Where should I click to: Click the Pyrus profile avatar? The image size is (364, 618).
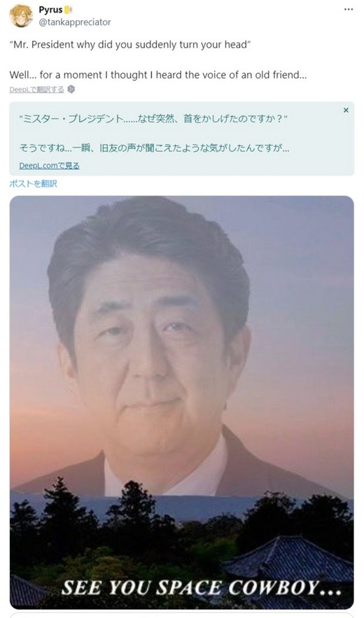pyautogui.click(x=21, y=16)
